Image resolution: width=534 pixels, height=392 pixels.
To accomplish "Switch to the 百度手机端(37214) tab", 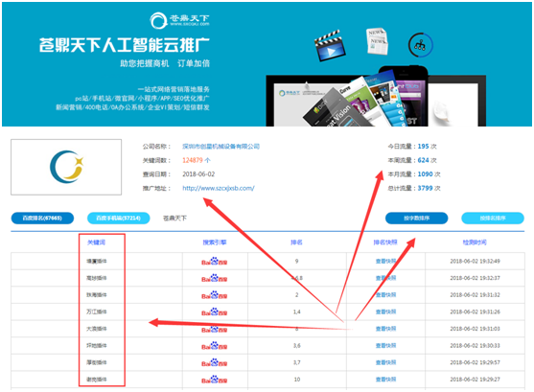I will [118, 218].
